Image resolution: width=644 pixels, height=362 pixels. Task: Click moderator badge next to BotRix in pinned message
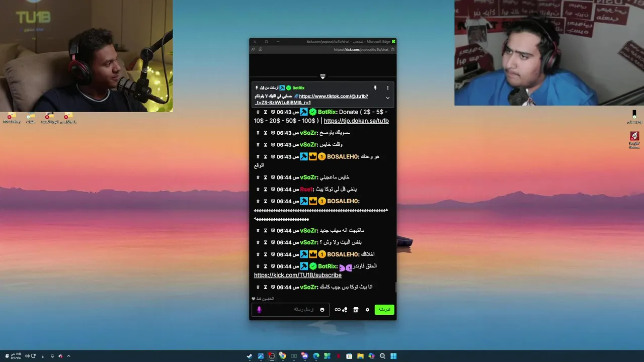coord(282,88)
